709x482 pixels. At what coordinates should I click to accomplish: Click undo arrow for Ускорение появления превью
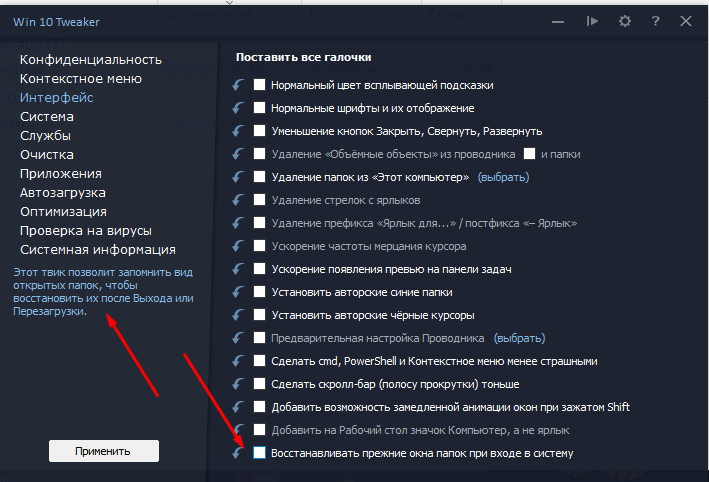point(238,269)
